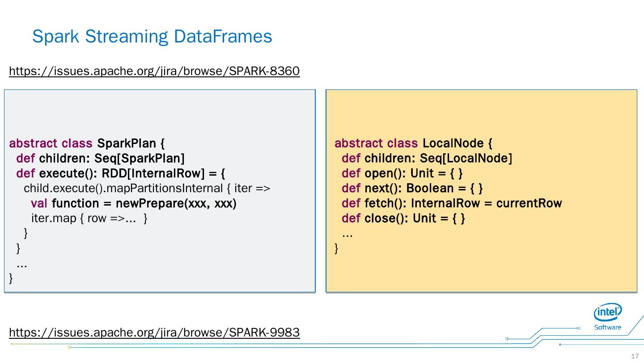Screen dimensions: 644x362
Task: Click the abstract class LocalNode line
Action: pos(413,143)
